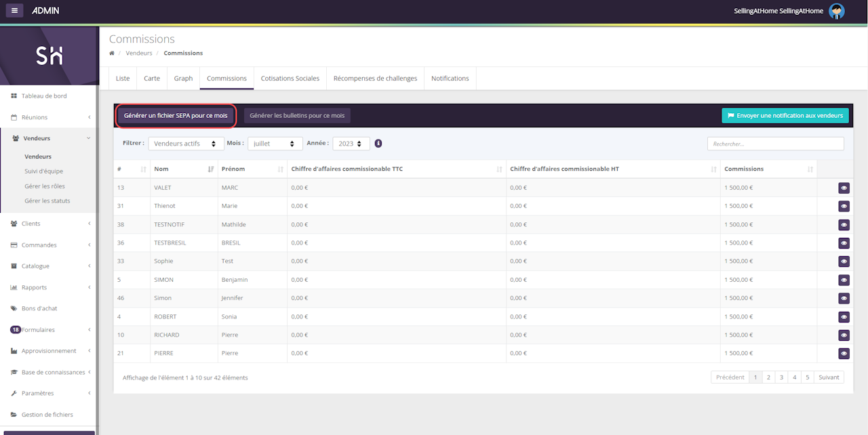The image size is (868, 435).
Task: Open Gestion de fichiers in sidebar
Action: pyautogui.click(x=47, y=415)
